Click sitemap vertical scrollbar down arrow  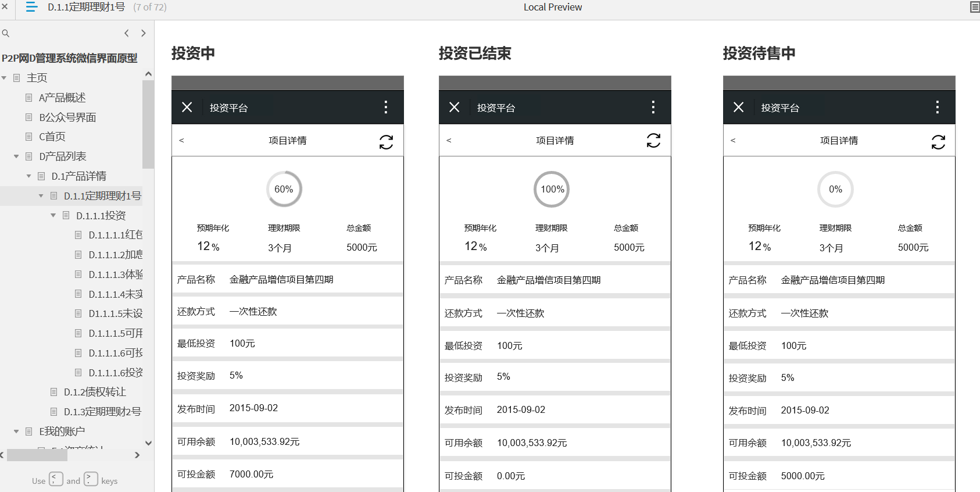pyautogui.click(x=148, y=443)
